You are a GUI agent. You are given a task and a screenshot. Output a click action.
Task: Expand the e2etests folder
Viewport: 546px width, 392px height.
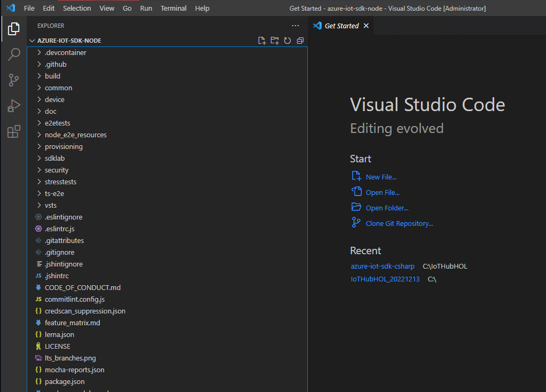39,123
